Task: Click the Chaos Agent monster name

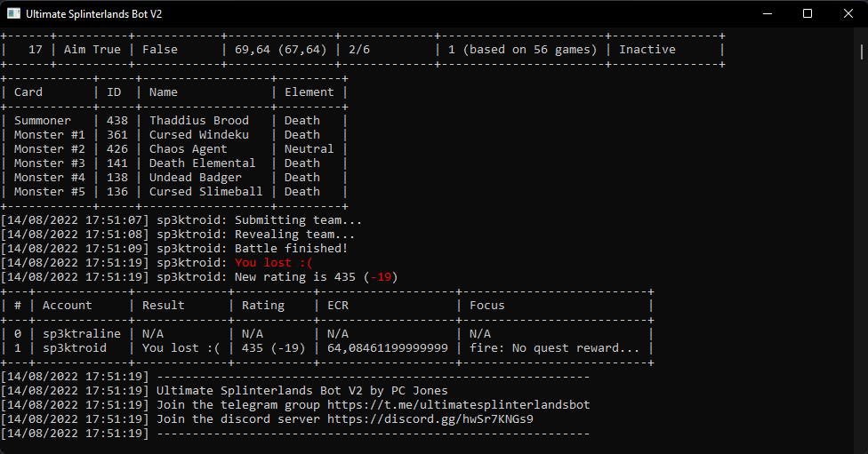Action: pyautogui.click(x=188, y=149)
